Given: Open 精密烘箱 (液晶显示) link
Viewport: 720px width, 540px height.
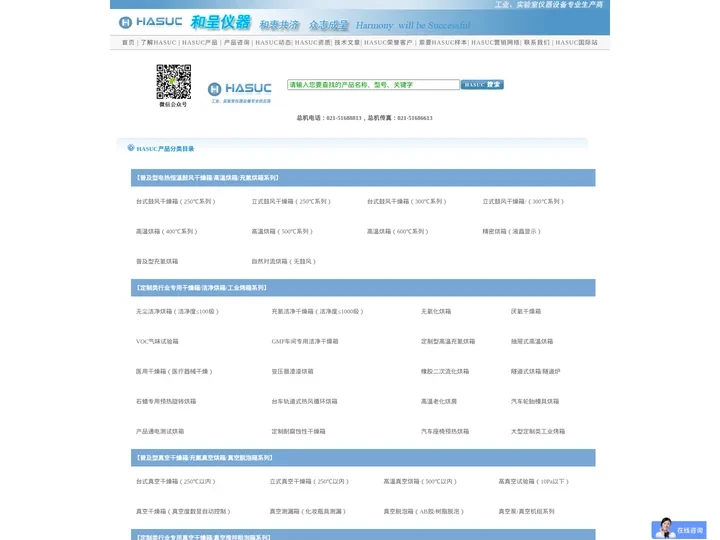Looking at the screenshot, I should [x=512, y=231].
